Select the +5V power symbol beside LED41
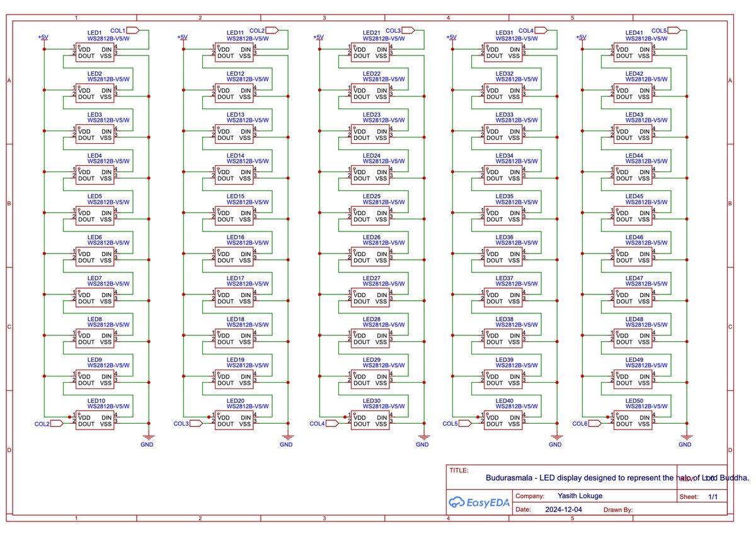Screen dimensions: 756x536 (x=581, y=39)
